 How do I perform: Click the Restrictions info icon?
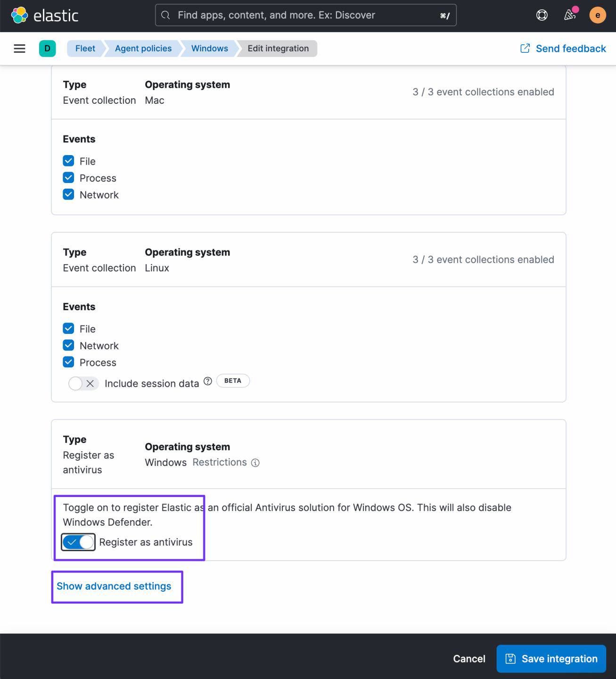255,463
